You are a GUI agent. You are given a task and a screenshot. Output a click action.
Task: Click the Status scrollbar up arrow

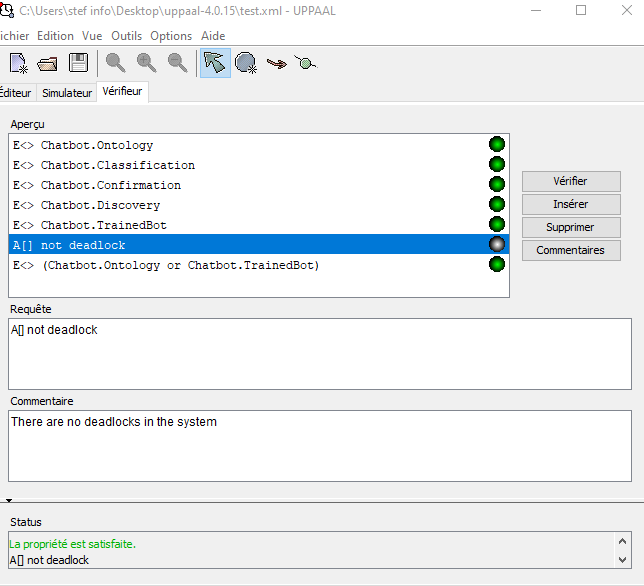click(x=622, y=541)
